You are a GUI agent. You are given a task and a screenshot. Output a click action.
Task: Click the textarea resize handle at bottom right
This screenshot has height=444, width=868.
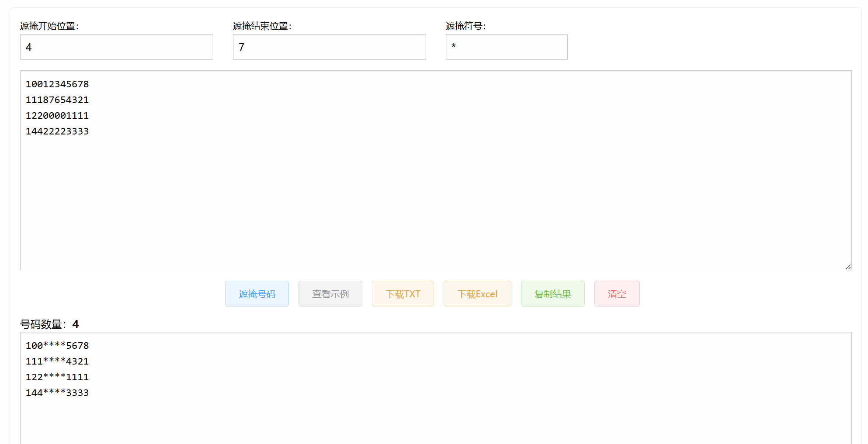[848, 266]
